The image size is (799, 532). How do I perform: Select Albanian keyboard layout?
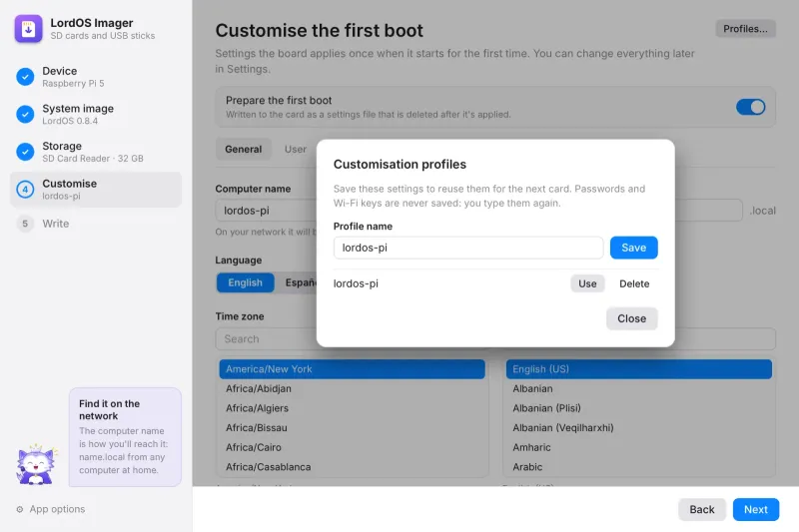(x=638, y=388)
